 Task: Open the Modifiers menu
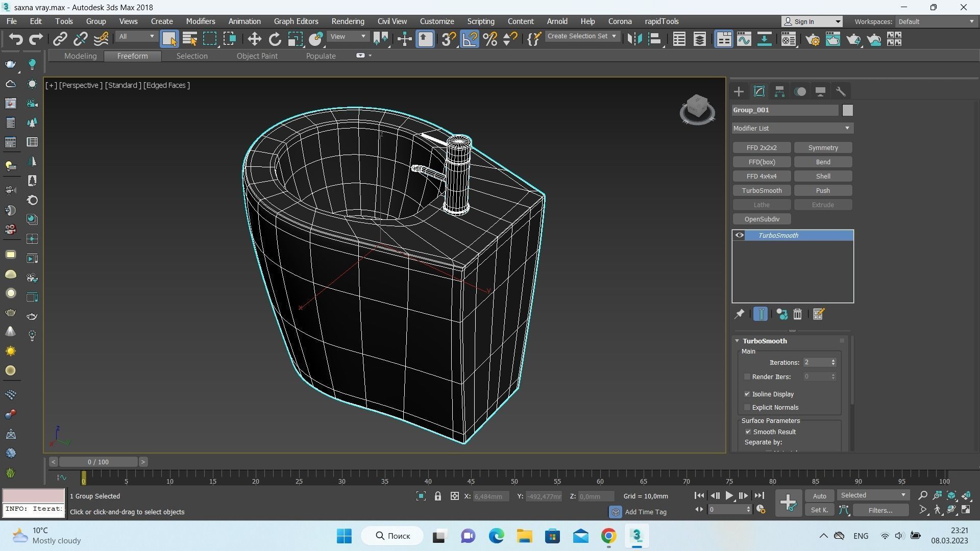(200, 21)
